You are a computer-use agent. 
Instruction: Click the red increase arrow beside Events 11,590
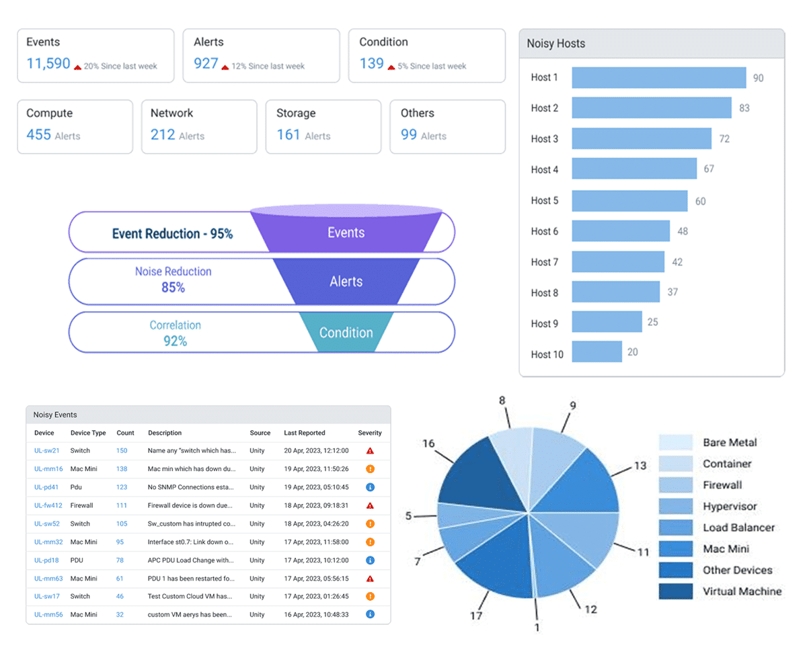77,66
